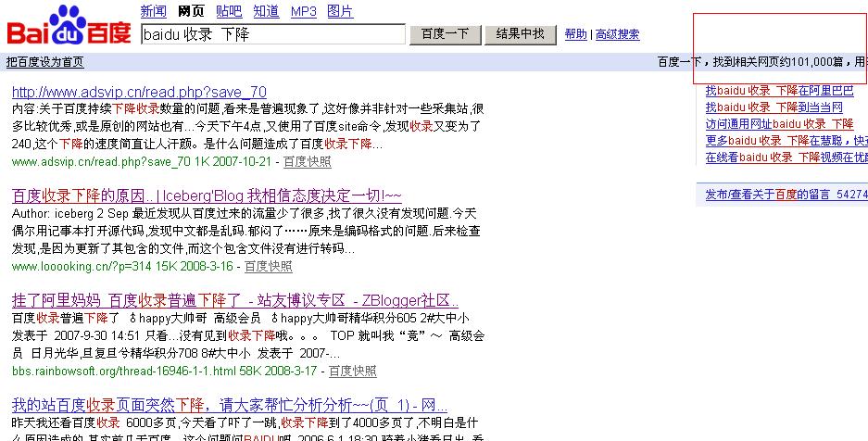Click the 结果中找 button
The width and height of the screenshot is (868, 441).
(520, 34)
